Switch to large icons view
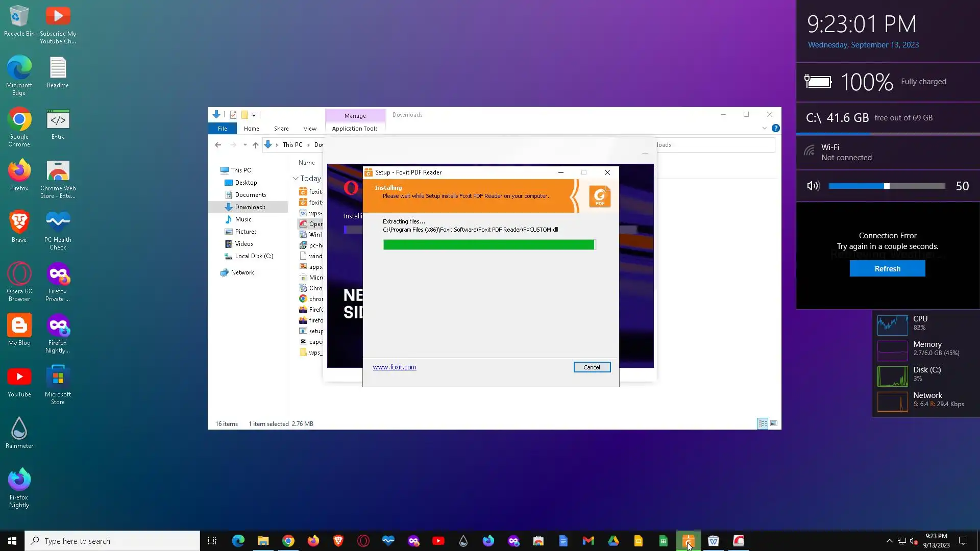 (x=774, y=423)
